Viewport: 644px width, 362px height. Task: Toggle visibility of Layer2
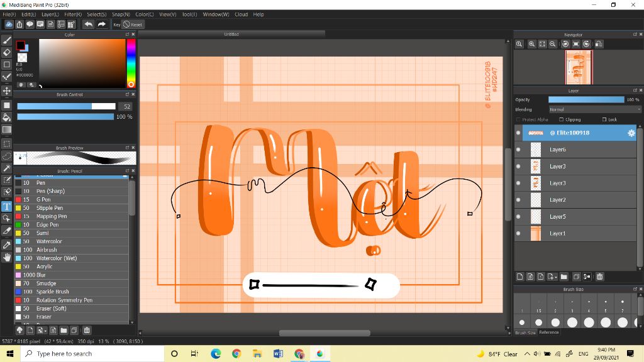(x=518, y=200)
